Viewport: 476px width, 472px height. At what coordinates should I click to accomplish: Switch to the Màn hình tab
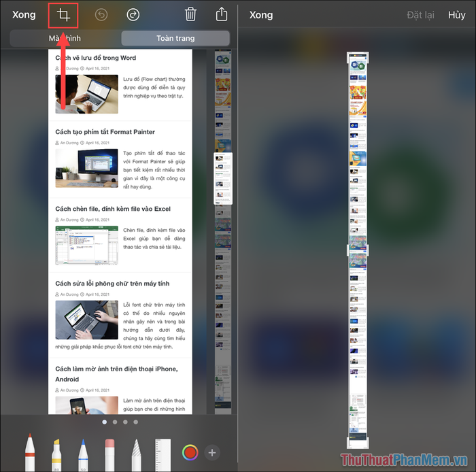point(65,38)
